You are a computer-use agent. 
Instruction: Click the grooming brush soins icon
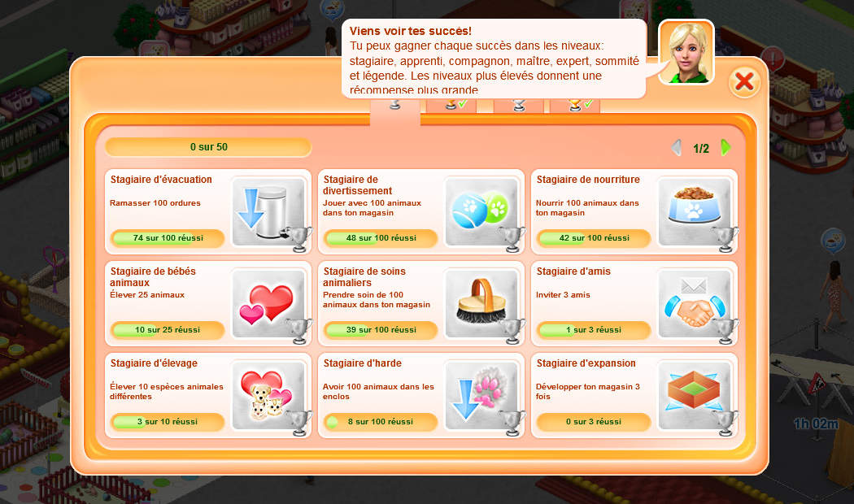coord(481,304)
